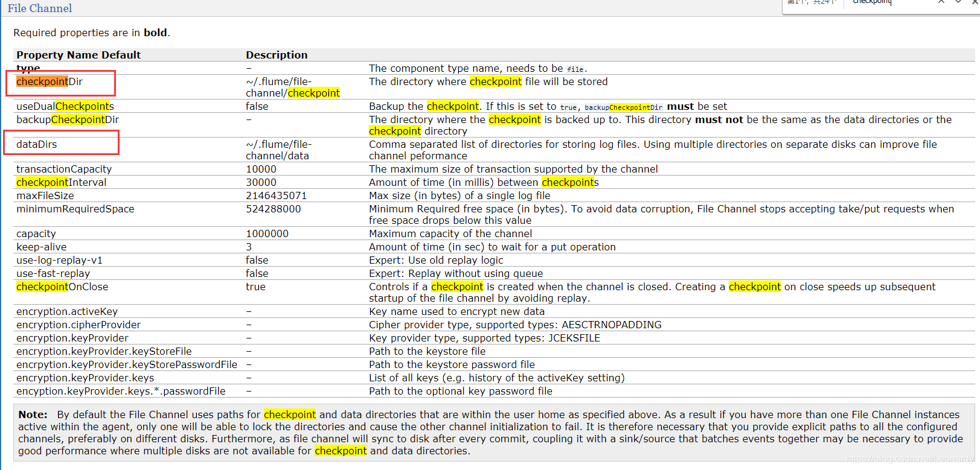
Task: Select the 'keep-alive' property name
Action: (42, 247)
